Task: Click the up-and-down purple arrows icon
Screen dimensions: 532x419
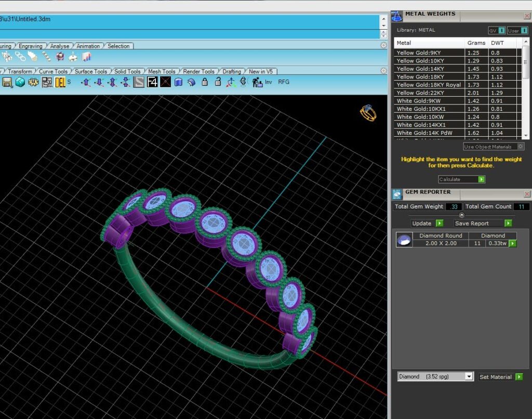Action: (112, 82)
